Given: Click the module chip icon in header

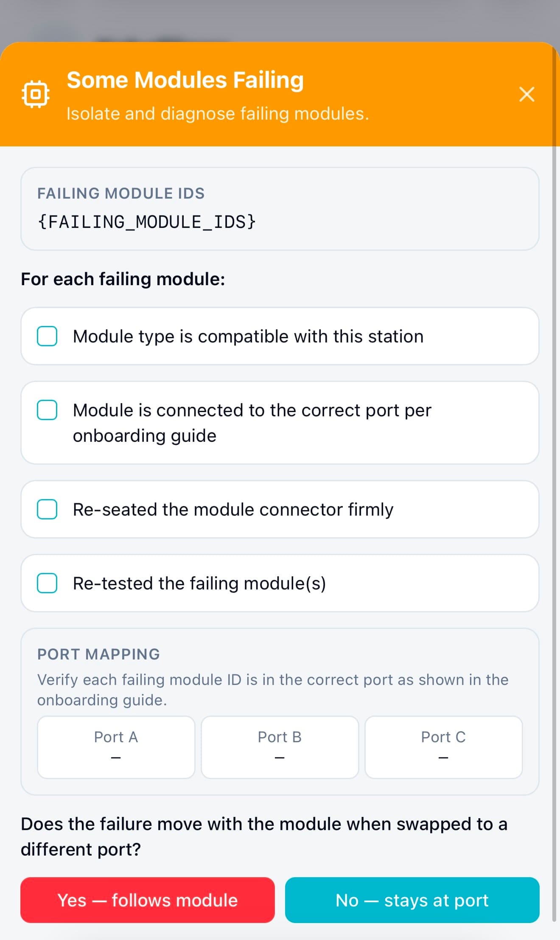Looking at the screenshot, I should [36, 94].
